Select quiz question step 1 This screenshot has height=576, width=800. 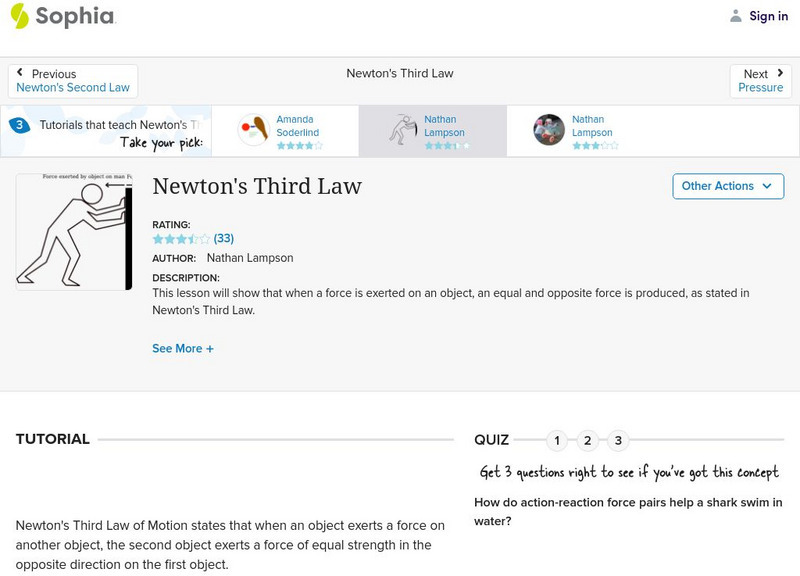click(x=556, y=438)
